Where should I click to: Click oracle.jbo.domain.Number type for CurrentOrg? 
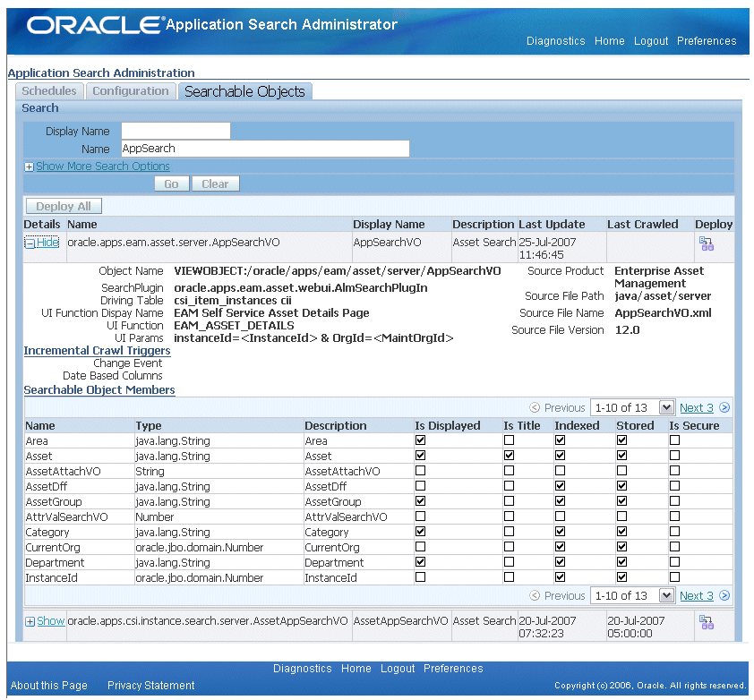click(x=200, y=548)
